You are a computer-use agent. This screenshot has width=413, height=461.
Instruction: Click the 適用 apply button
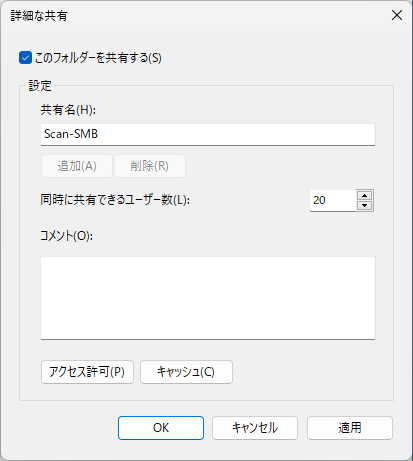click(x=350, y=428)
